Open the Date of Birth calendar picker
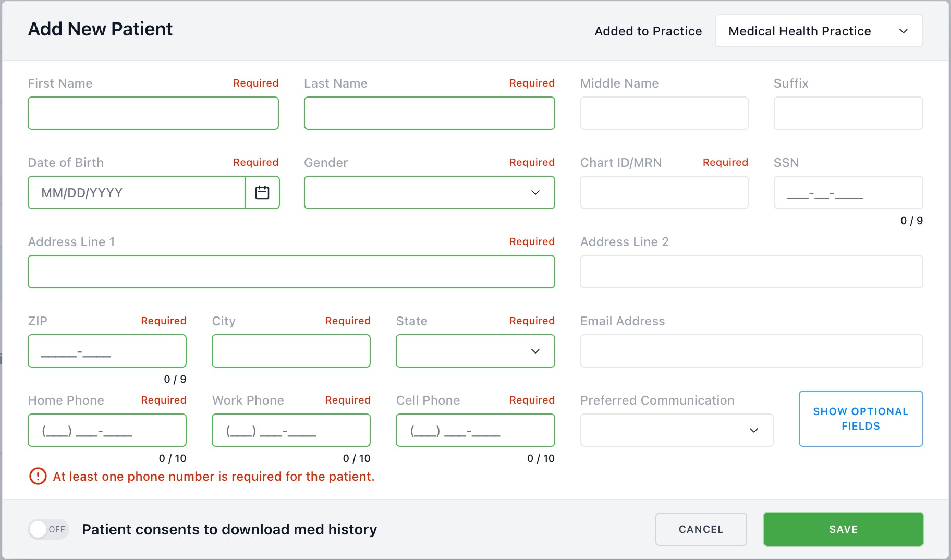The width and height of the screenshot is (951, 560). coord(262,192)
